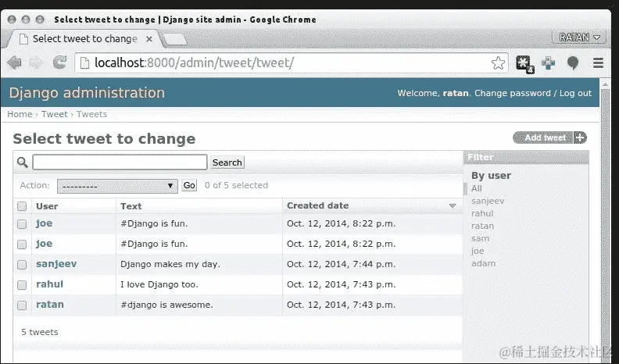Check the box for first joe tweet

click(22, 224)
